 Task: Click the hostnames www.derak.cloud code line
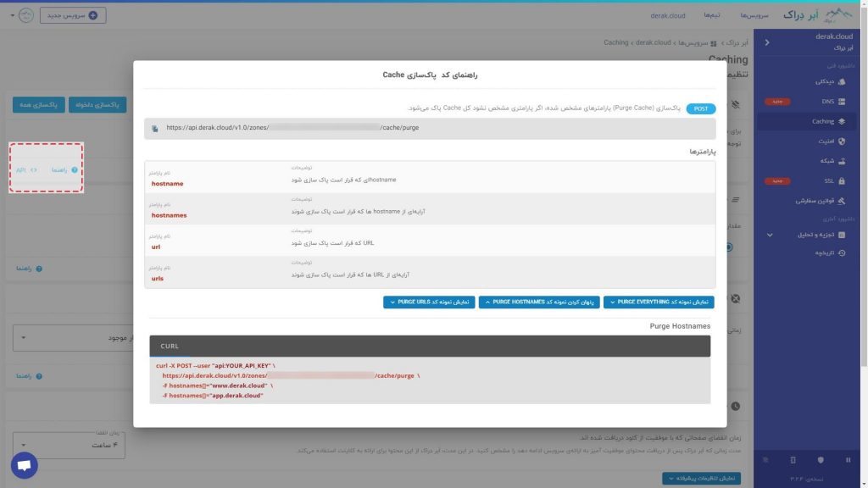point(218,385)
